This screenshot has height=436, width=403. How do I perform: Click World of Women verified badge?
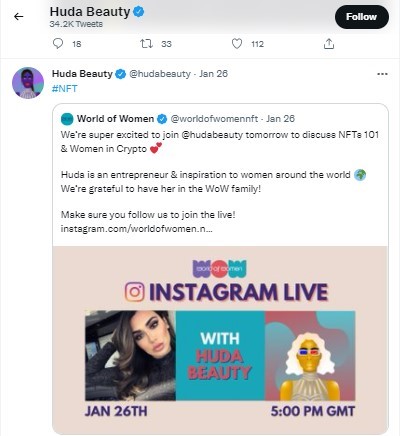click(162, 119)
